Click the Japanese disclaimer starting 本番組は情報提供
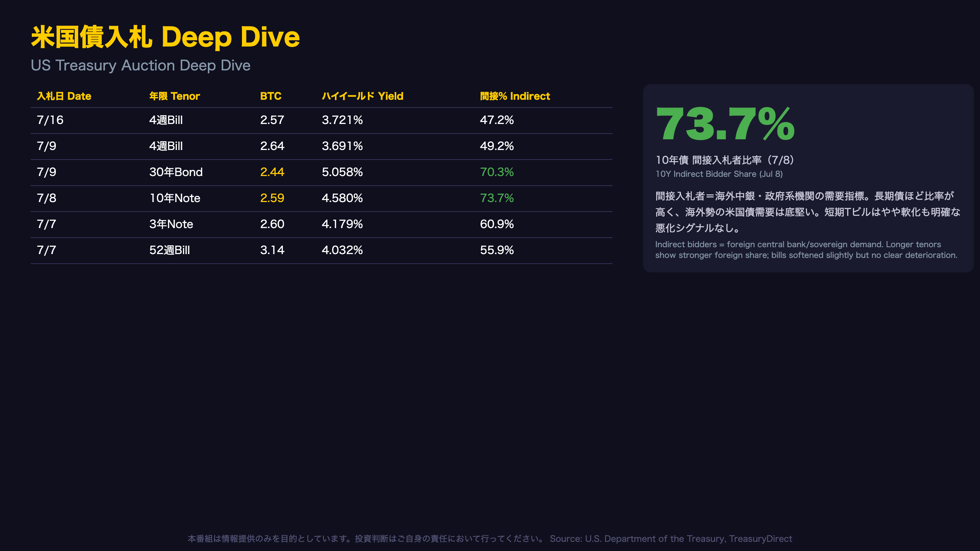Image resolution: width=980 pixels, height=551 pixels. (x=366, y=539)
